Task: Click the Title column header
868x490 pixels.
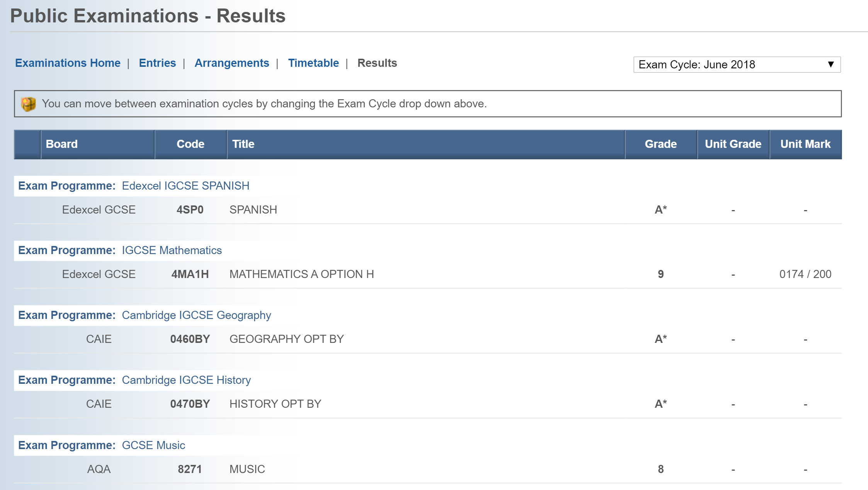Action: (243, 144)
